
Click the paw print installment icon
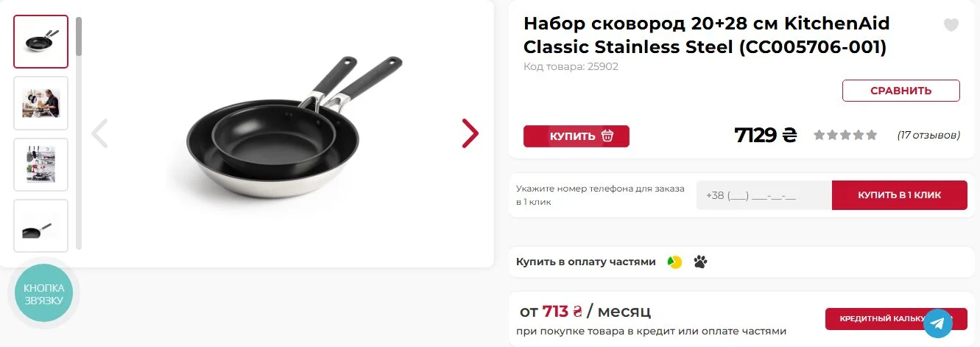pyautogui.click(x=700, y=262)
